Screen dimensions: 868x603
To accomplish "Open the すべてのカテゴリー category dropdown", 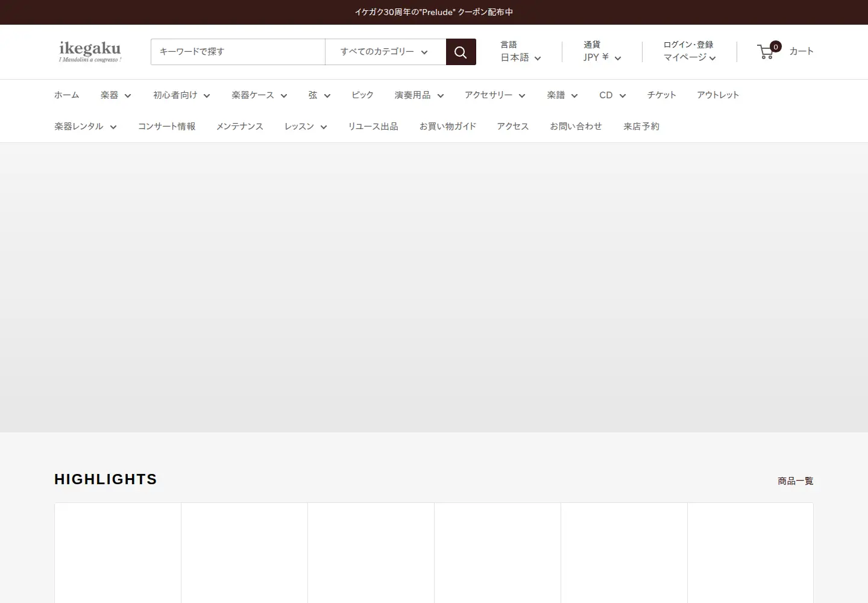I will tap(385, 52).
